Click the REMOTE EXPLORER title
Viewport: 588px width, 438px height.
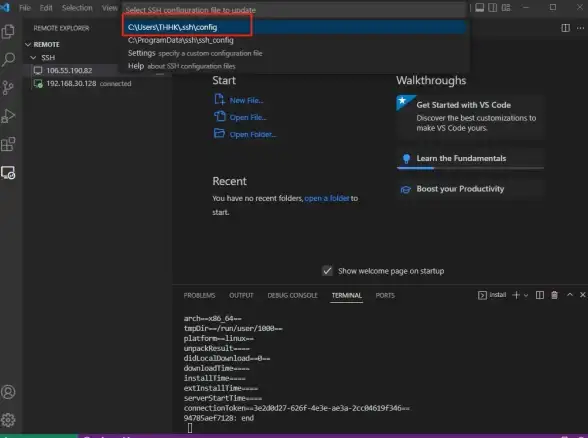pyautogui.click(x=62, y=28)
